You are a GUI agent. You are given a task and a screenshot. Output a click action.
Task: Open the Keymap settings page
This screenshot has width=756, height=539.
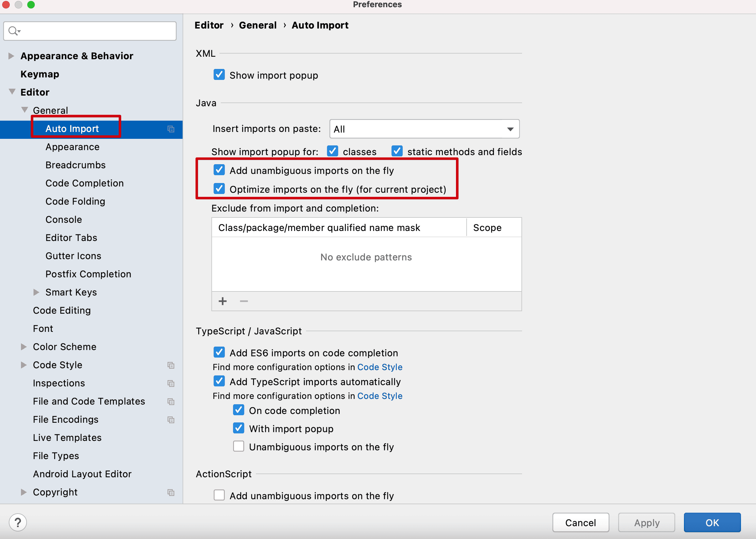[40, 74]
